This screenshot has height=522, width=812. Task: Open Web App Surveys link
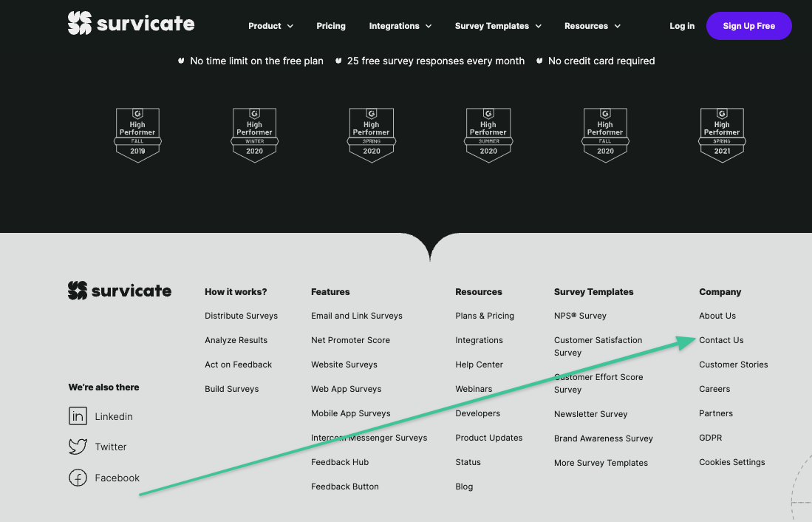[347, 389]
